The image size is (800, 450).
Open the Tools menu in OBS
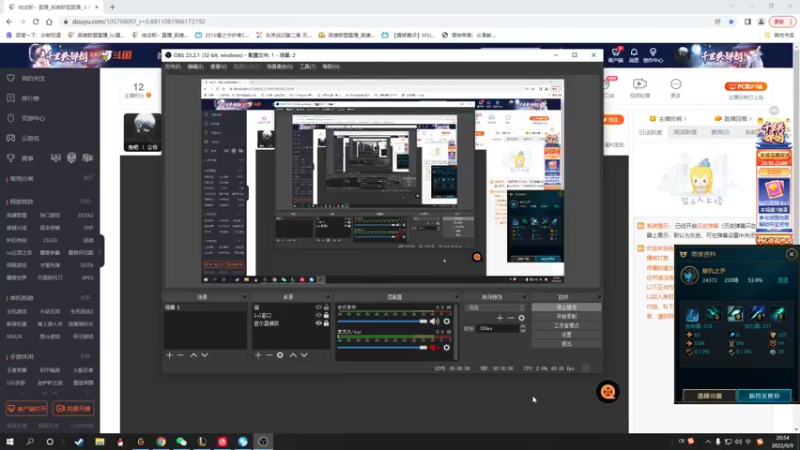tap(308, 67)
